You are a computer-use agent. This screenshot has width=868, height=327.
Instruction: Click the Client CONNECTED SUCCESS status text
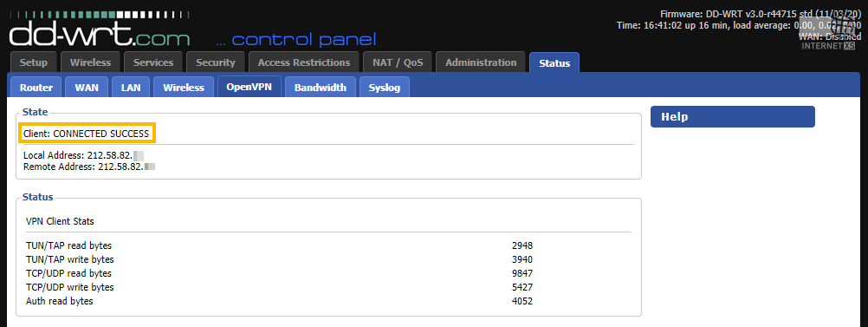pos(87,134)
